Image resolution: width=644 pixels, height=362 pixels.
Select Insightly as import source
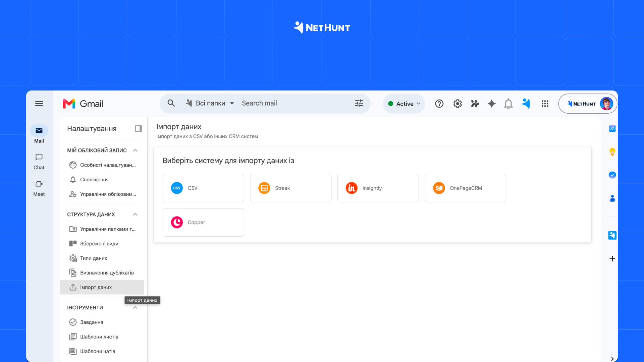(x=378, y=188)
